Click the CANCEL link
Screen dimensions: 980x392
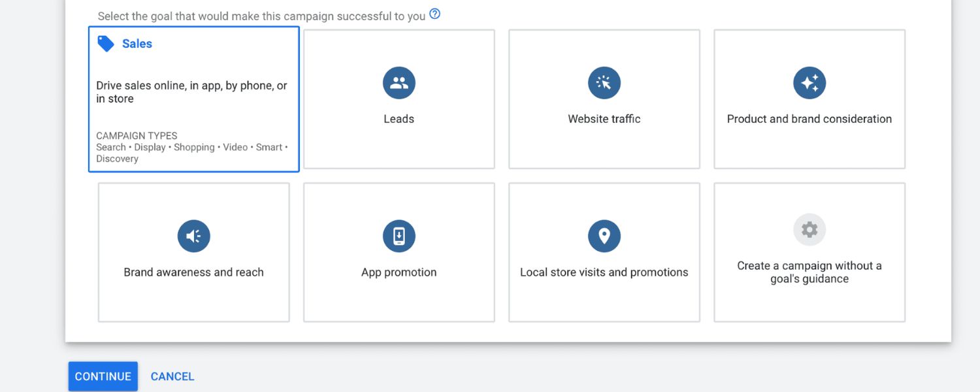point(172,376)
